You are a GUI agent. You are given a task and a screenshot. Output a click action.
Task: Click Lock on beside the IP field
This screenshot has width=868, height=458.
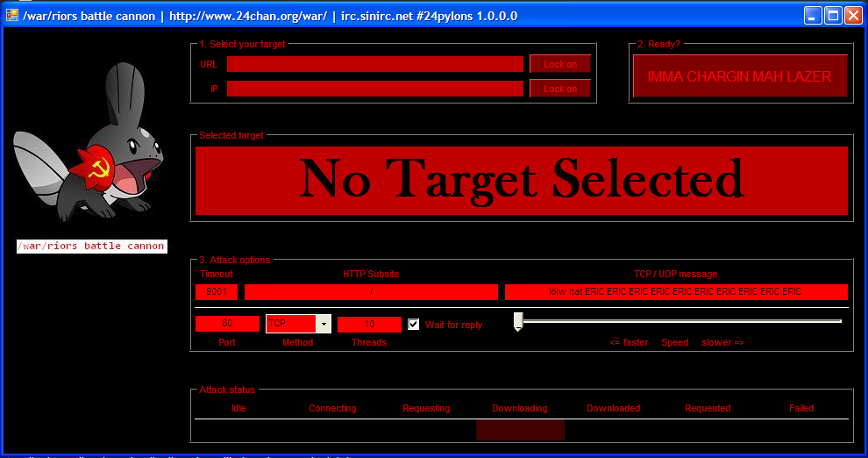pyautogui.click(x=559, y=89)
